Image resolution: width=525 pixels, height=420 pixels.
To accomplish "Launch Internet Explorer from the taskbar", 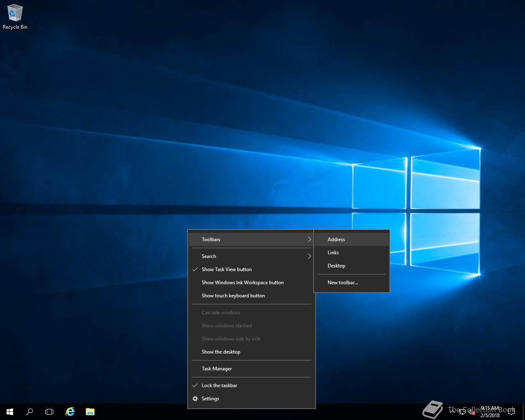I will click(70, 411).
